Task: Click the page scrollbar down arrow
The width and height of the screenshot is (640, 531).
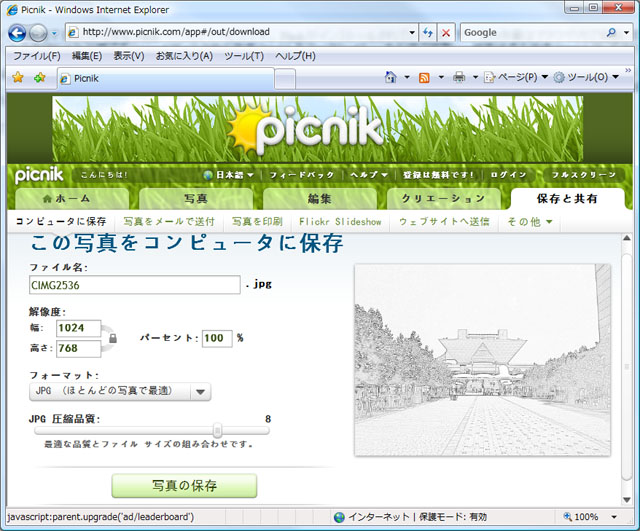Action: pos(627,500)
